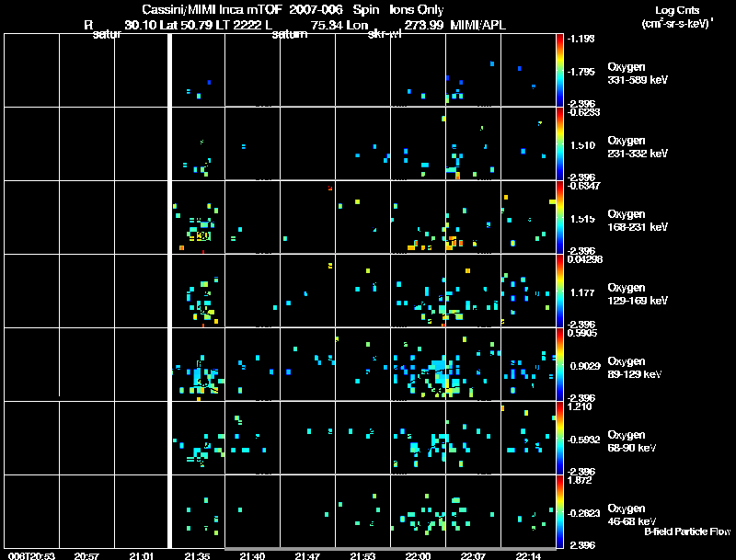The width and height of the screenshot is (736, 560).
Task: Click the Oxygen 46-68 keV row label
Action: [x=632, y=515]
